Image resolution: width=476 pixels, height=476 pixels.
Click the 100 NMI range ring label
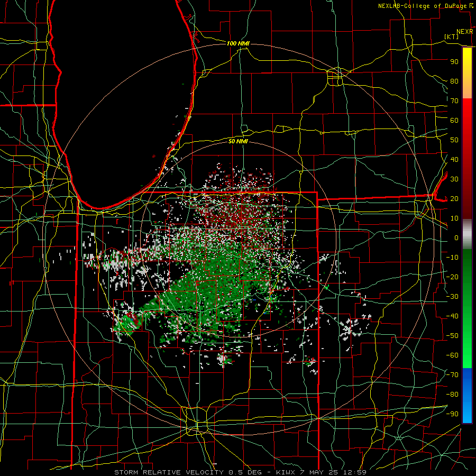(x=238, y=43)
